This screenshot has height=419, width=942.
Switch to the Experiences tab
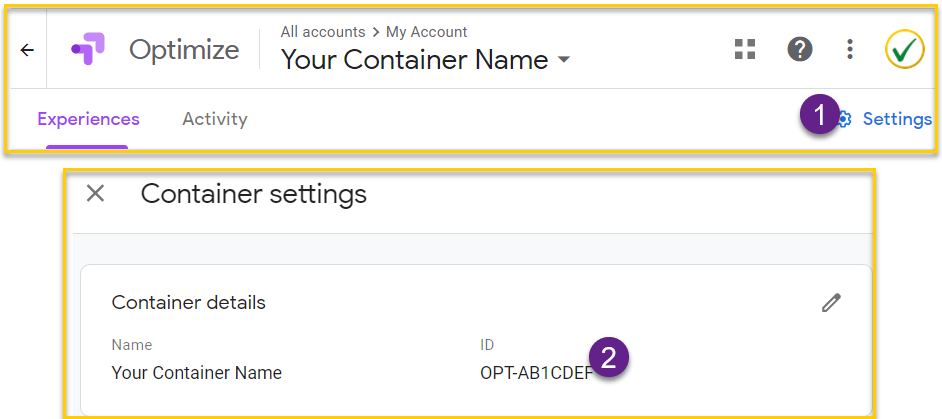(88, 119)
